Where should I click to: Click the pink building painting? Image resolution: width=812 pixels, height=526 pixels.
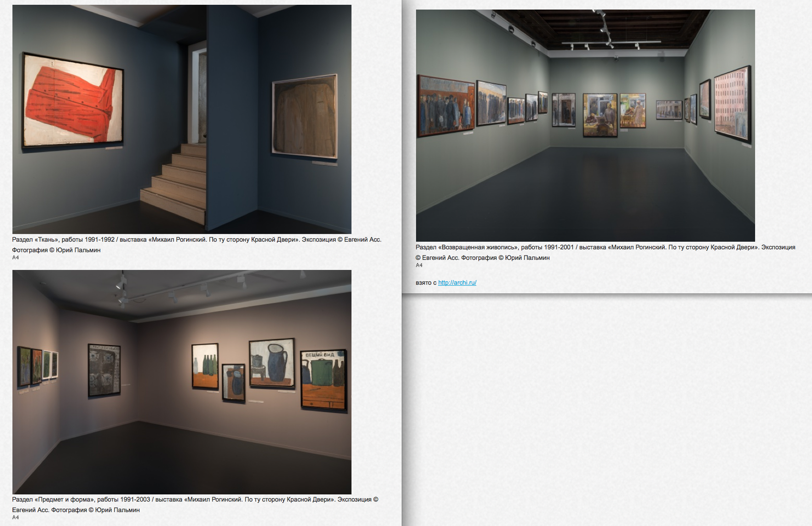(732, 104)
